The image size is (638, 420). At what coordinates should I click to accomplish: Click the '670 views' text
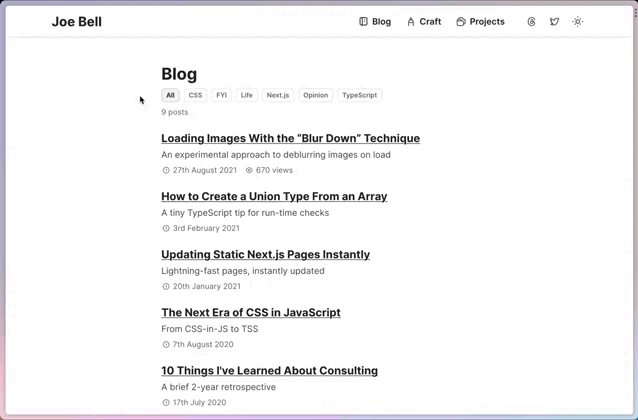pos(274,170)
